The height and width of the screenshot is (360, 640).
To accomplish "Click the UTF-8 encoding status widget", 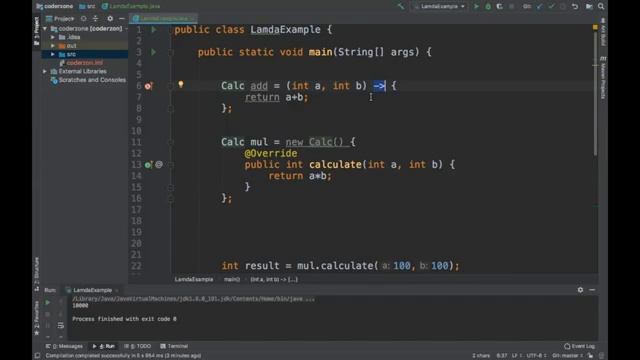I will 536,356.
